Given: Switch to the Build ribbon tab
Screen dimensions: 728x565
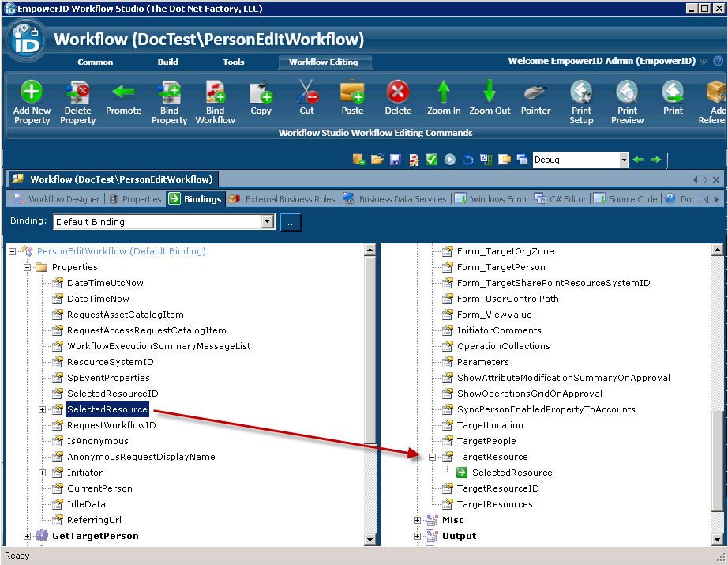Looking at the screenshot, I should [167, 62].
